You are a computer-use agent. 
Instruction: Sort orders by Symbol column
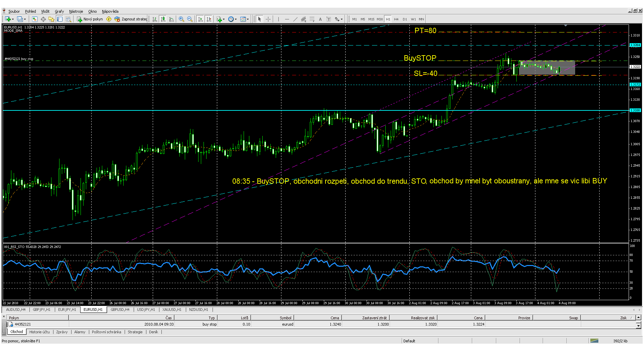[272, 318]
